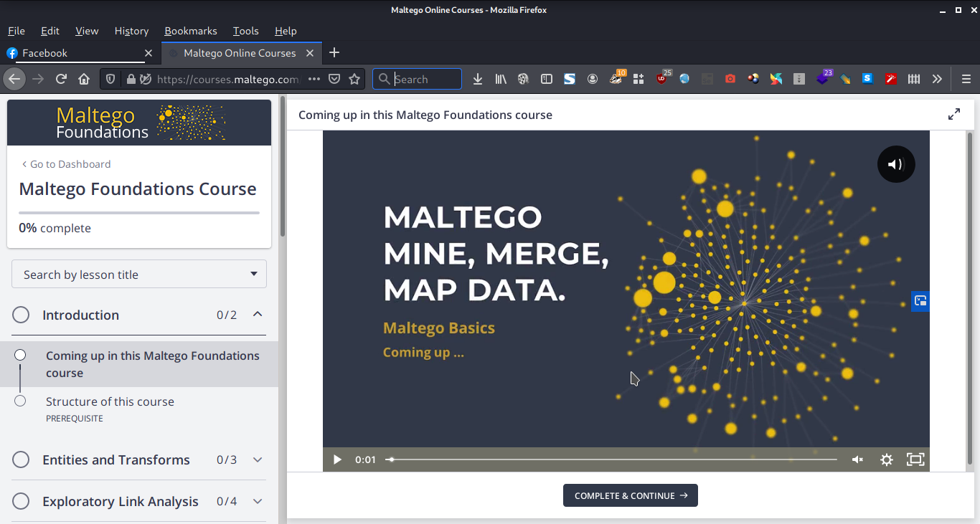Click Complete & Continue button
This screenshot has width=980, height=524.
[631, 495]
